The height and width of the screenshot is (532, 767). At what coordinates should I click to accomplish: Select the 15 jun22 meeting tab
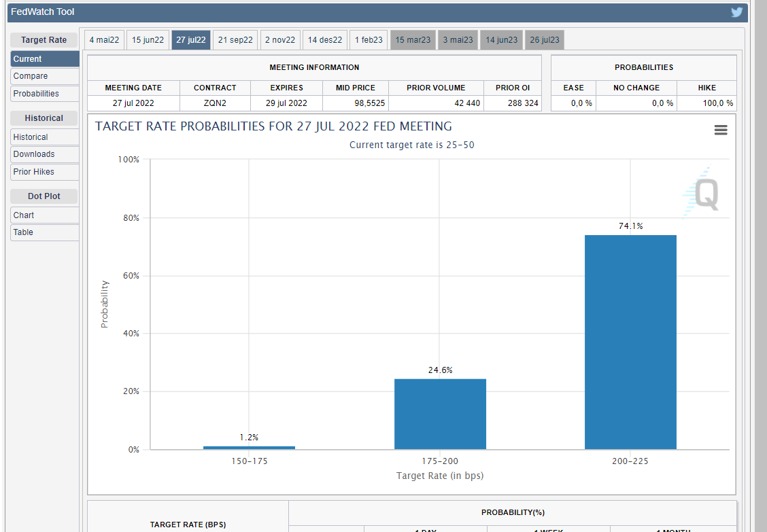tap(148, 40)
